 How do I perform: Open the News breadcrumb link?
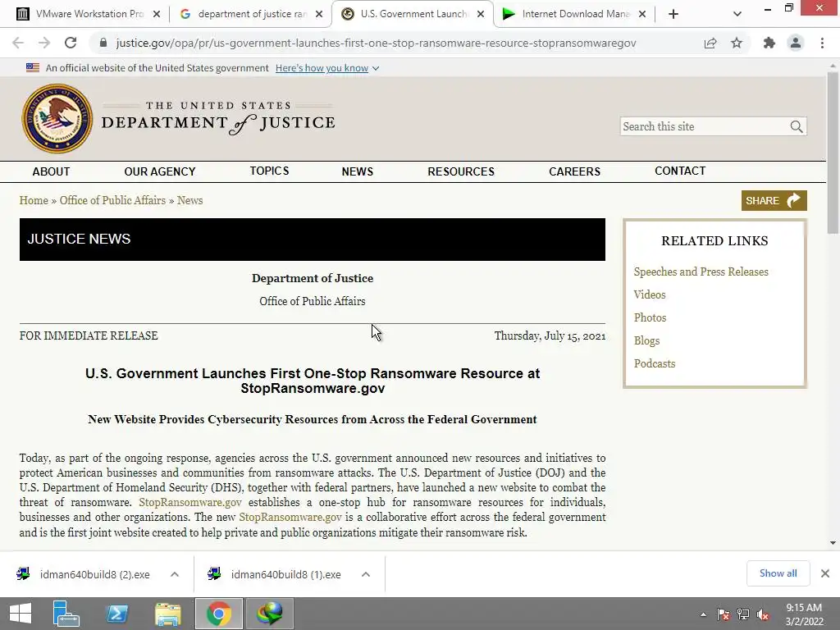pos(189,200)
